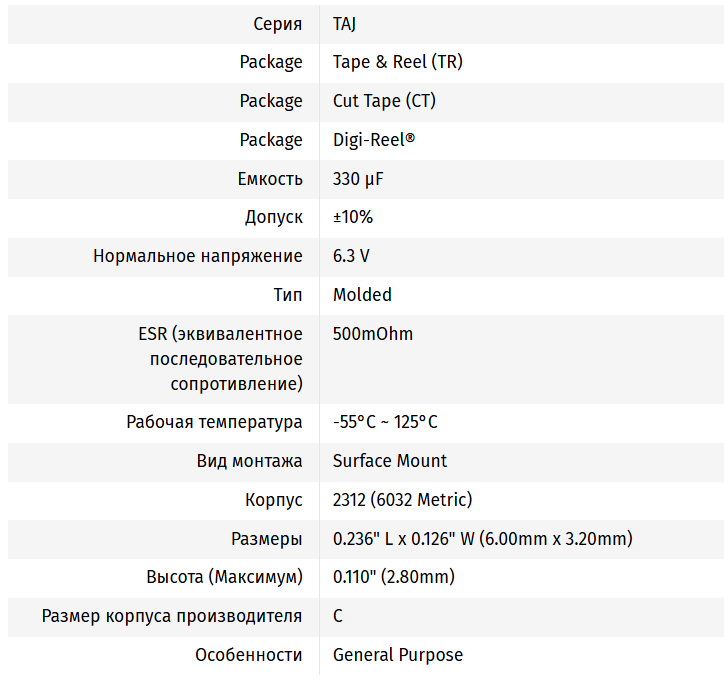
Task: Select the 330 µF capacitance value
Action: [x=358, y=179]
